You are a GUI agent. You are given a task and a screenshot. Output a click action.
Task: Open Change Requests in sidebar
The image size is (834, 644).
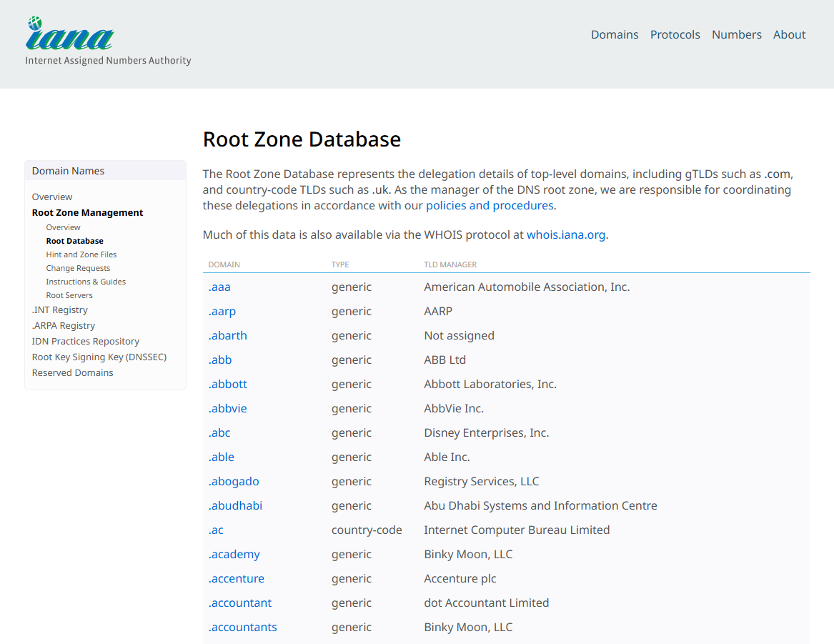[78, 268]
